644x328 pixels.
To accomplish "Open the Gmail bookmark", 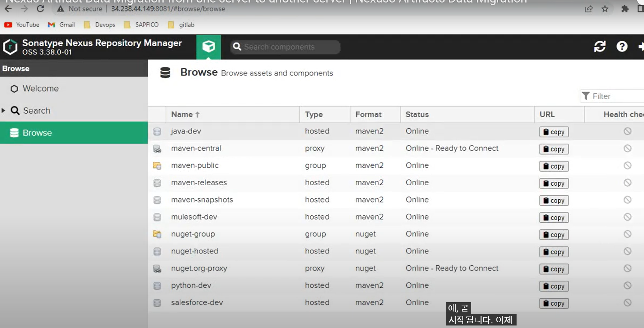I will pyautogui.click(x=61, y=25).
